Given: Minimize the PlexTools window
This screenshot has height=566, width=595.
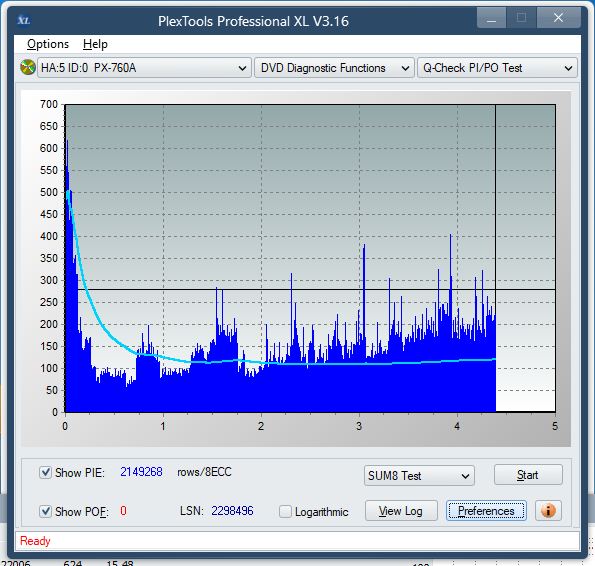Looking at the screenshot, I should point(491,17).
